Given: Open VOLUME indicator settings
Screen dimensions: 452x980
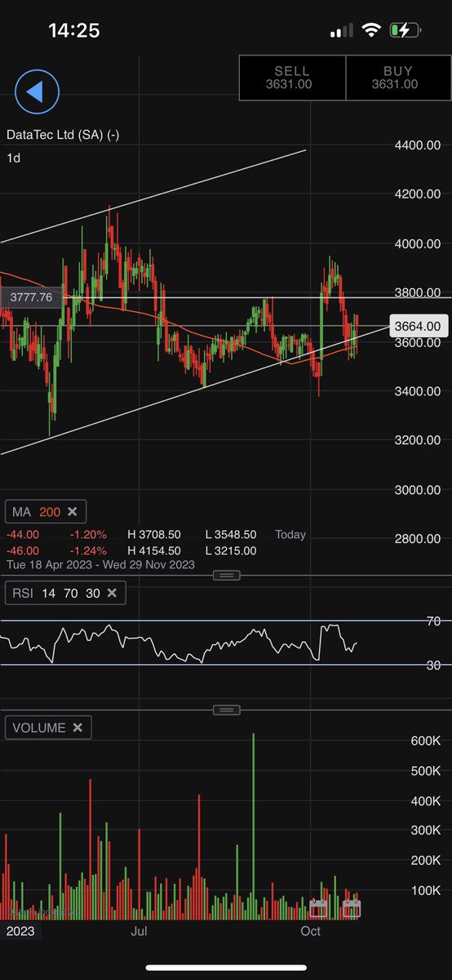Looking at the screenshot, I should click(38, 728).
